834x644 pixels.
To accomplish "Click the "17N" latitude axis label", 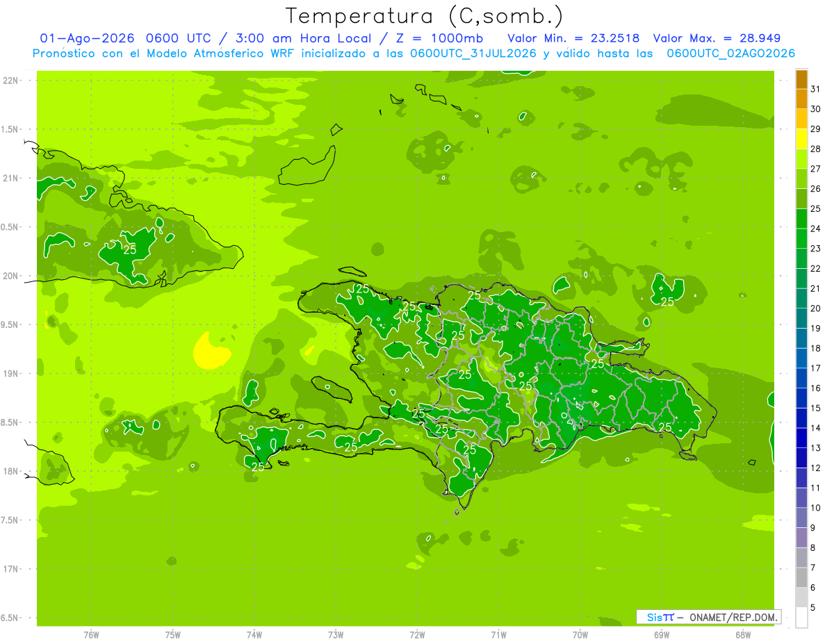I will pyautogui.click(x=11, y=569).
